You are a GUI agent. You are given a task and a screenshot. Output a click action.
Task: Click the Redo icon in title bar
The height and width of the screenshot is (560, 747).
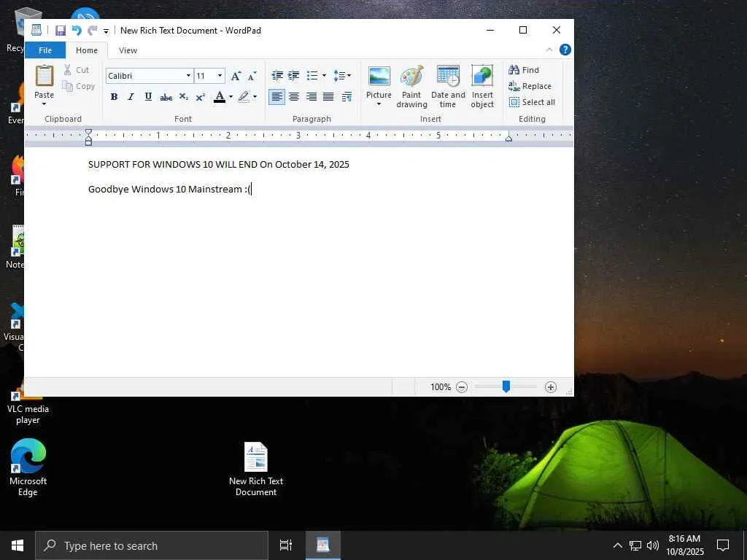93,31
